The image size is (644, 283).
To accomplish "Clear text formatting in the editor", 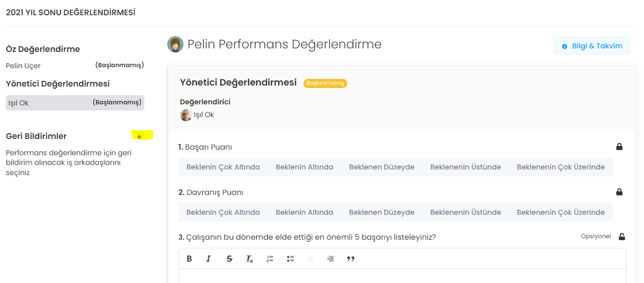I will click(250, 259).
